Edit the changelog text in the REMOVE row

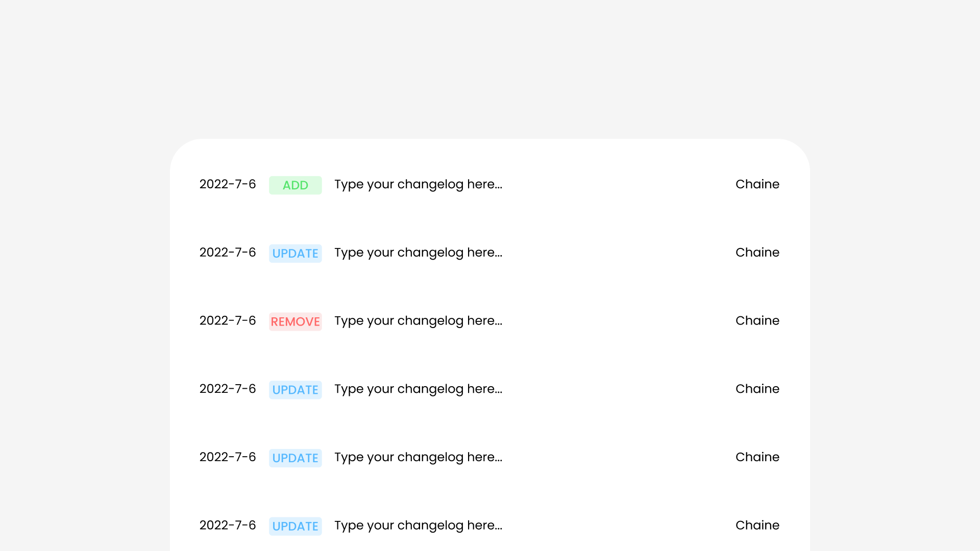tap(418, 321)
